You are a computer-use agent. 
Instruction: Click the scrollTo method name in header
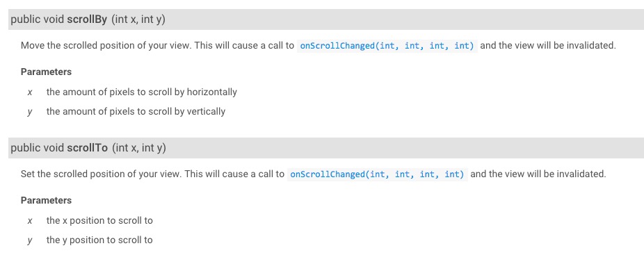click(87, 148)
